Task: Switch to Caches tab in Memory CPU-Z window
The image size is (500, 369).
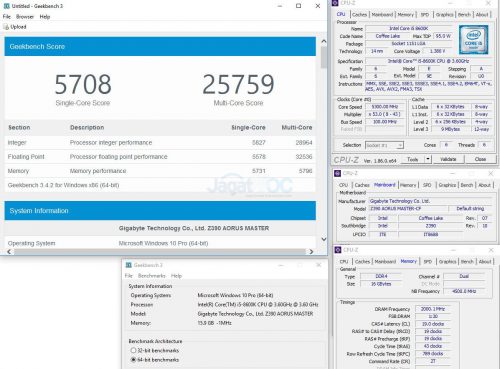Action: point(362,262)
